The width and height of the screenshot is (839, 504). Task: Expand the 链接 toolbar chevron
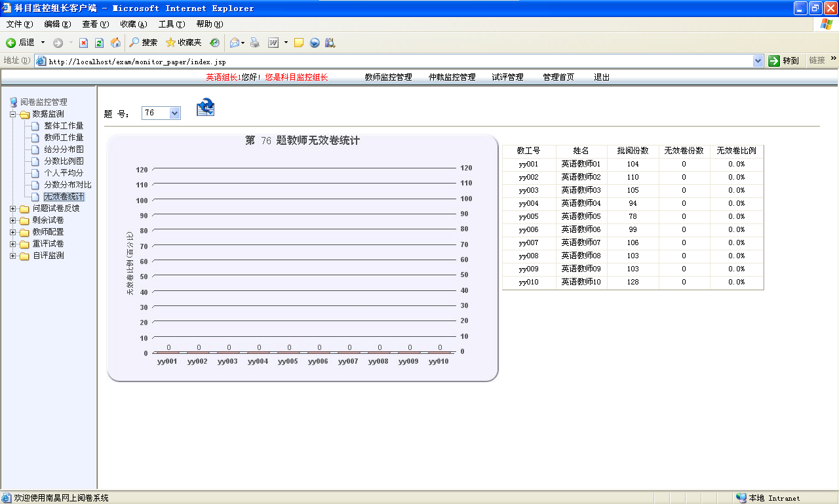tap(834, 58)
